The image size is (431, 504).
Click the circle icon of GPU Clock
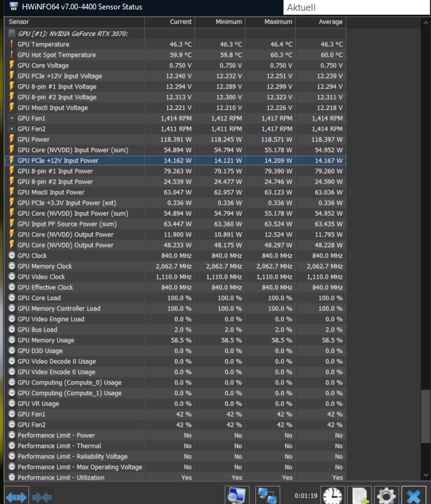click(12, 255)
